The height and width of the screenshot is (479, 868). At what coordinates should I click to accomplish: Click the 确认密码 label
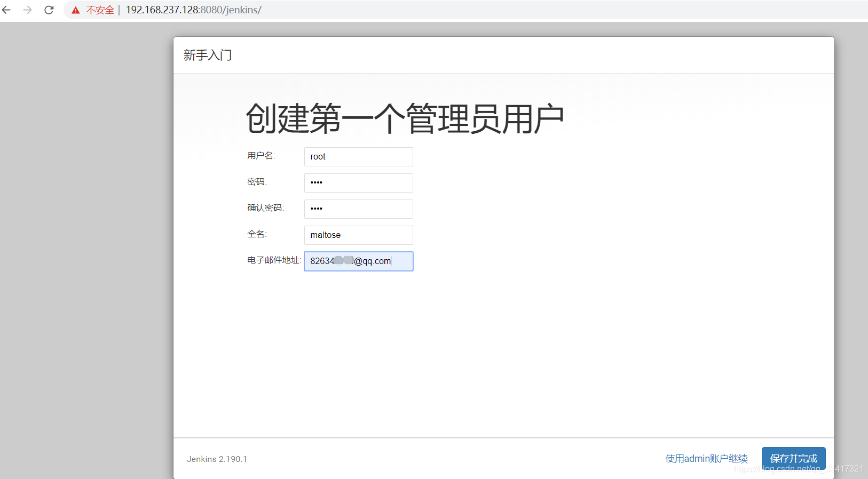click(265, 208)
